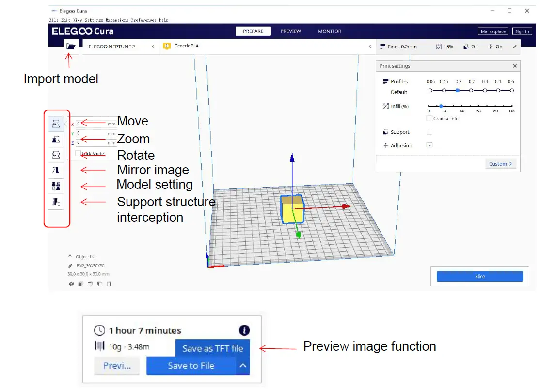Open the per-model settings tool
The width and height of the screenshot is (540, 392).
coord(56,186)
